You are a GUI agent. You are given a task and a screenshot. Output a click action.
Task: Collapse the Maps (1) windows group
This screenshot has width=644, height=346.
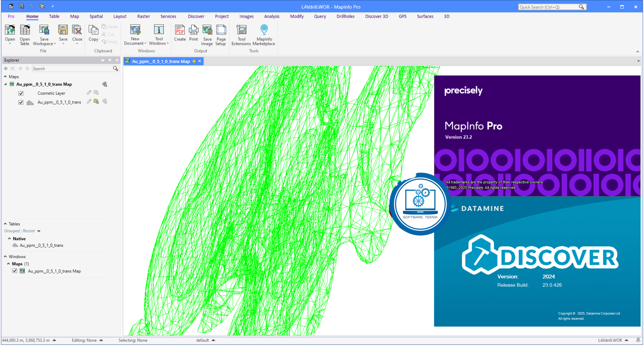[8, 264]
